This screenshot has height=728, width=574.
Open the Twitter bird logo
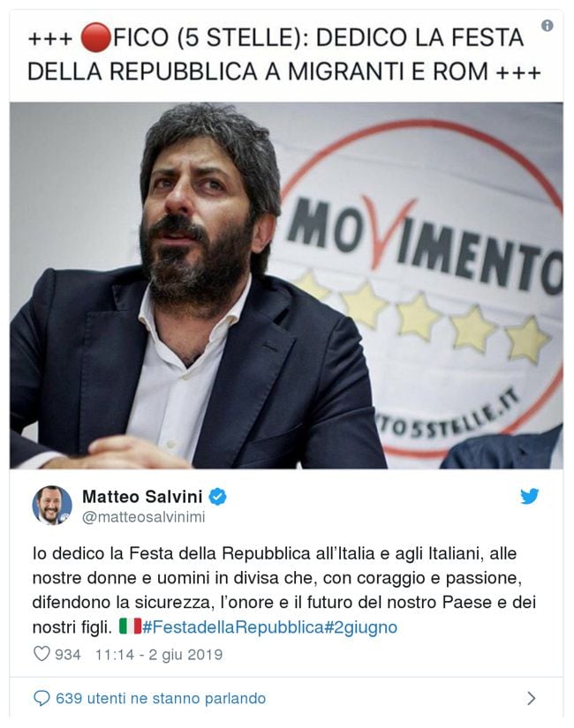[529, 496]
